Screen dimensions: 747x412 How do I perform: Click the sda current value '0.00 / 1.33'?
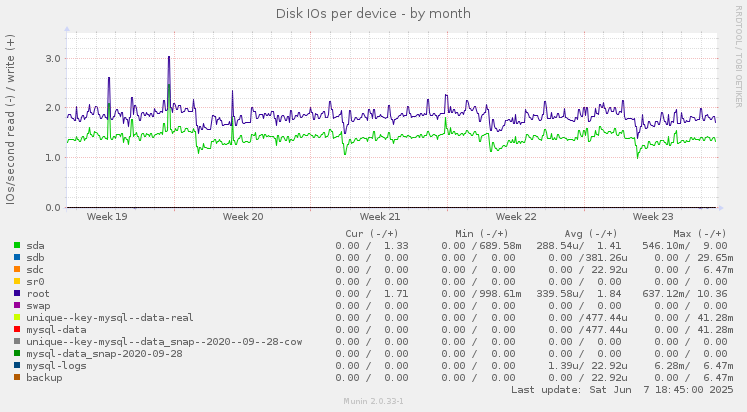click(x=372, y=246)
